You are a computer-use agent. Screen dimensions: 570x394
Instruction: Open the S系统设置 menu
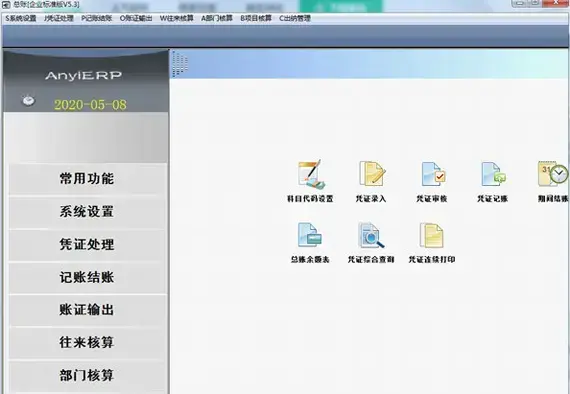tap(21, 18)
